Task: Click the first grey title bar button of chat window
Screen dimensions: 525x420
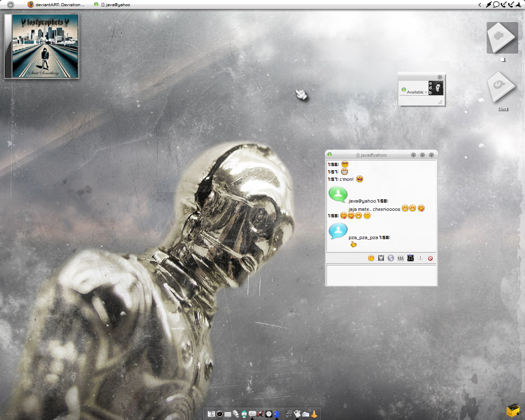Action: (x=413, y=155)
